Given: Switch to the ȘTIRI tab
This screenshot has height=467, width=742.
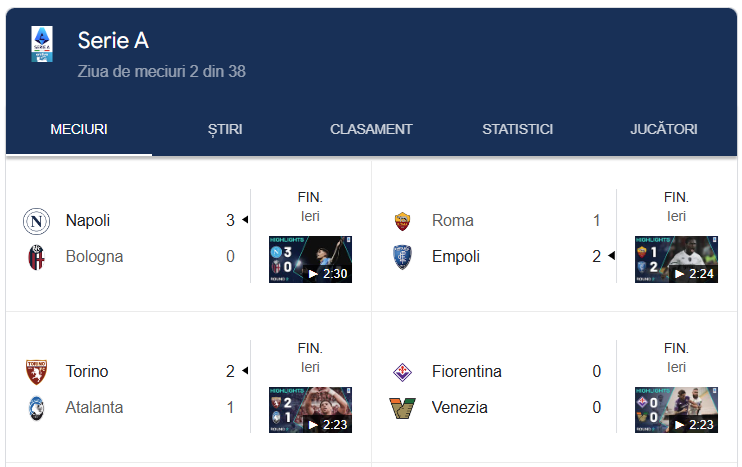Looking at the screenshot, I should click(x=225, y=129).
